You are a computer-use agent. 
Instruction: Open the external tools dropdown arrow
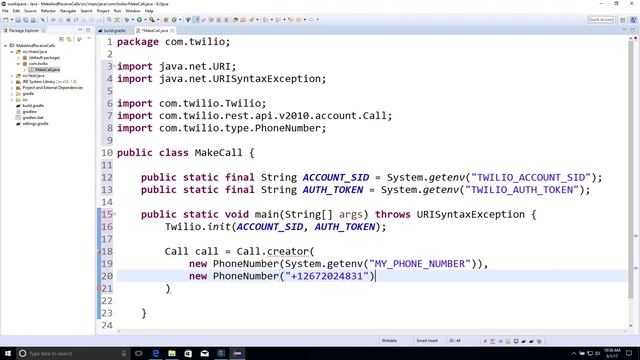(x=158, y=20)
